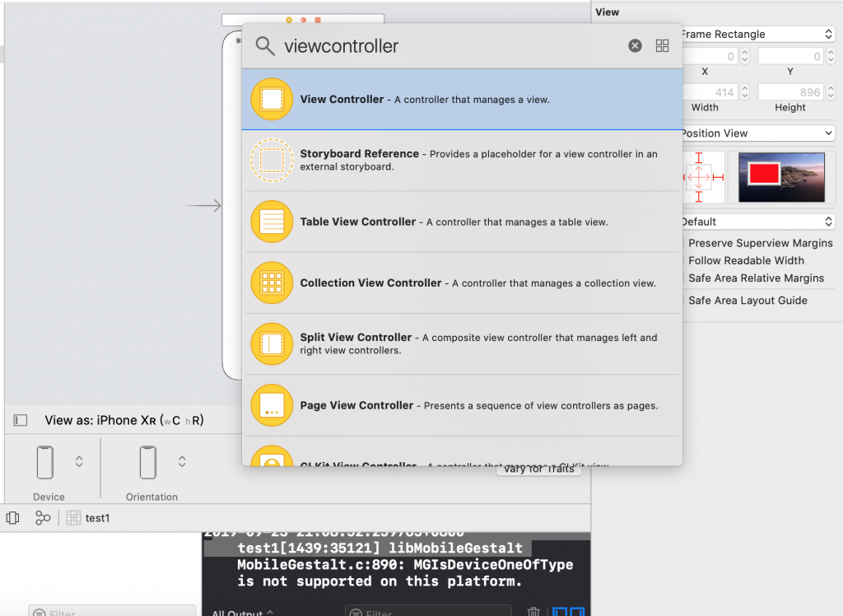
Task: Toggle the variables view pane button
Action: pos(560,612)
